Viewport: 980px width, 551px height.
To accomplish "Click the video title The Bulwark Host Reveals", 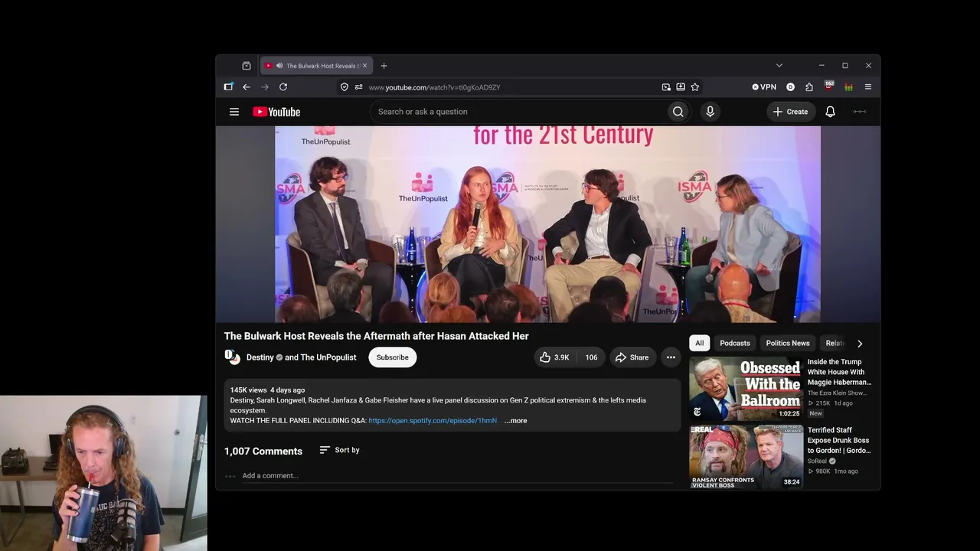I will (x=377, y=336).
